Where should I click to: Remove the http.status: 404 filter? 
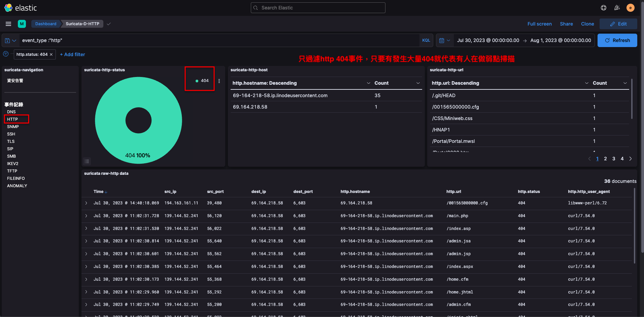click(x=51, y=54)
